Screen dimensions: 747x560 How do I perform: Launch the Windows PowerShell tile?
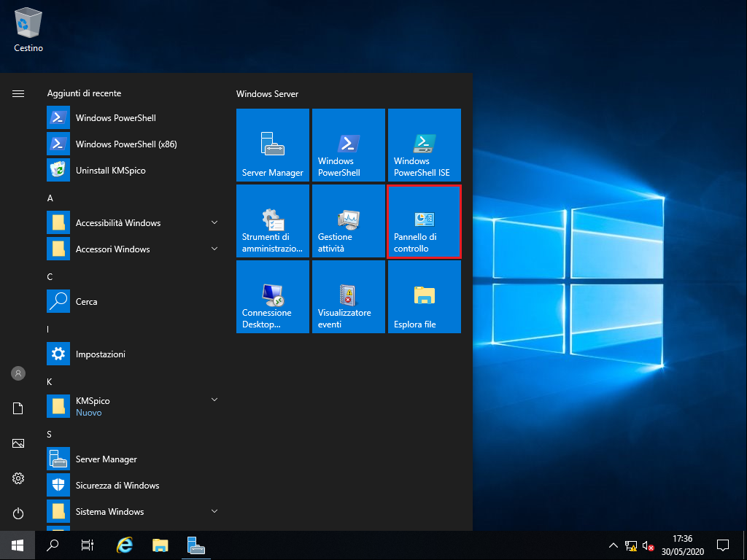coord(348,145)
